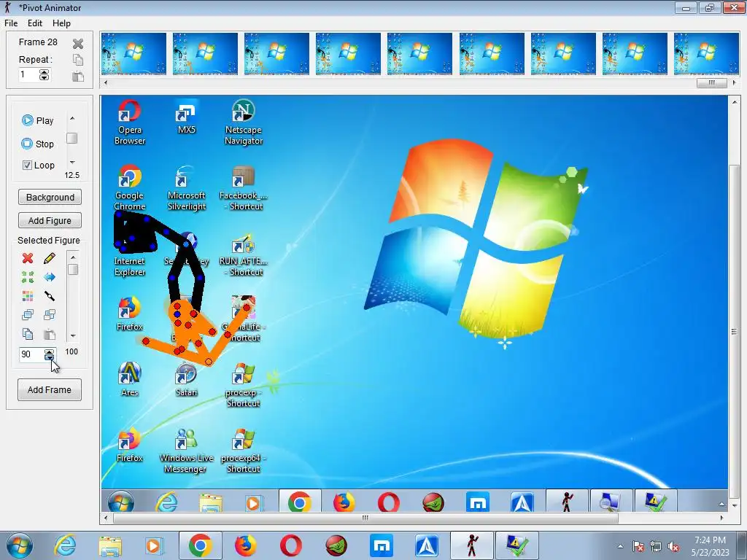The height and width of the screenshot is (560, 747).
Task: Click the timeline scrollbar thumb
Action: pyautogui.click(x=712, y=83)
